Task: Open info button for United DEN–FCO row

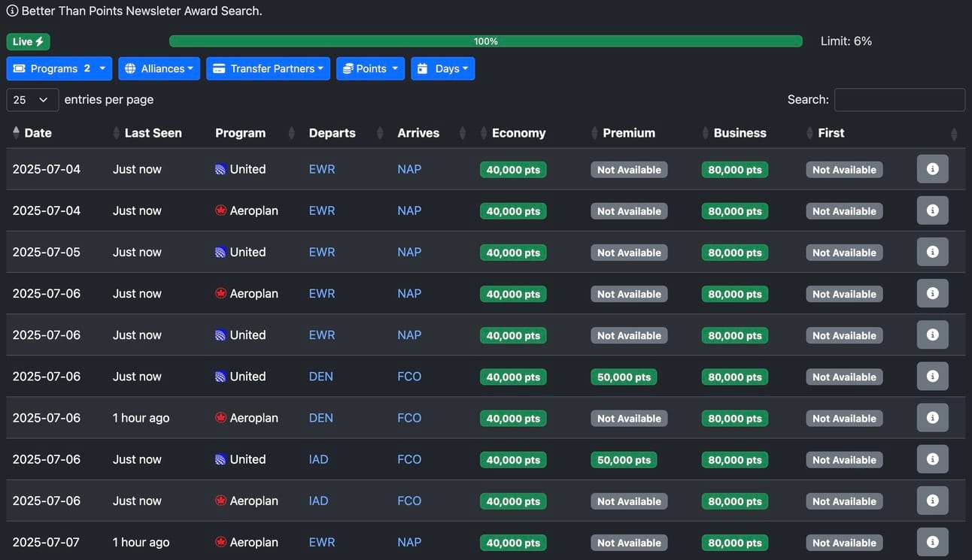Action: [932, 376]
